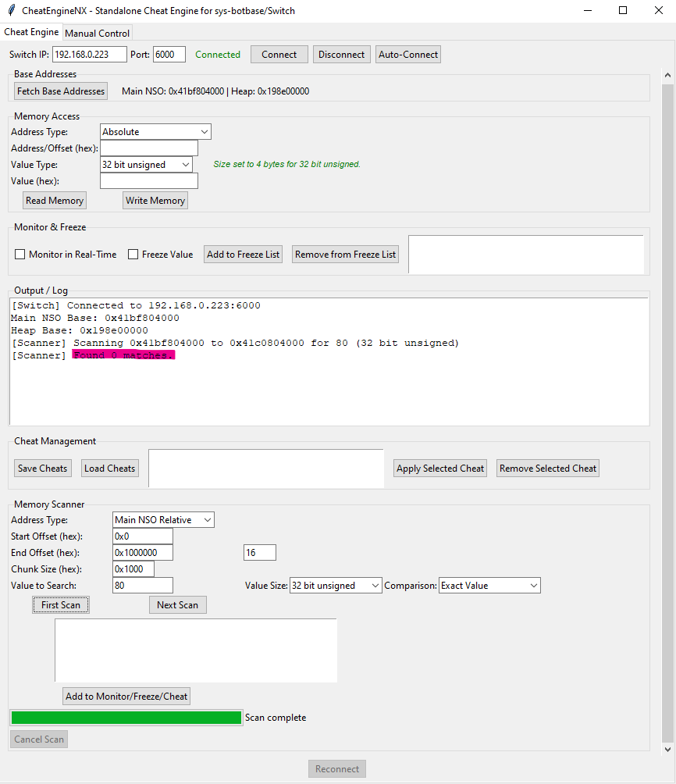Minimize the CheatEngineNX window

coord(588,10)
